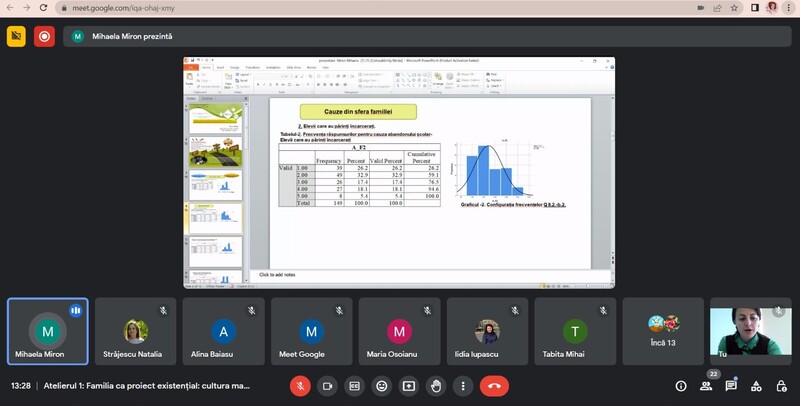800x406 pixels.
Task: Click the red recording indicator icon
Action: tap(44, 36)
